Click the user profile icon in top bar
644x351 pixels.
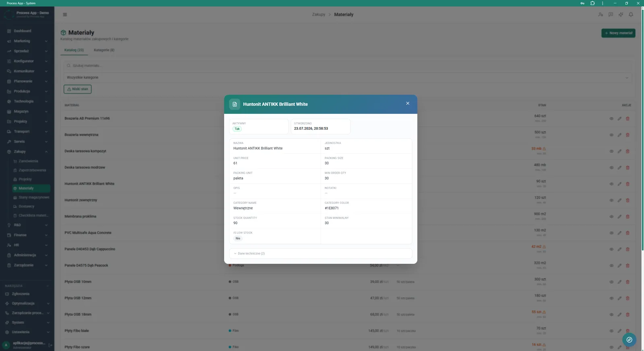(x=601, y=14)
